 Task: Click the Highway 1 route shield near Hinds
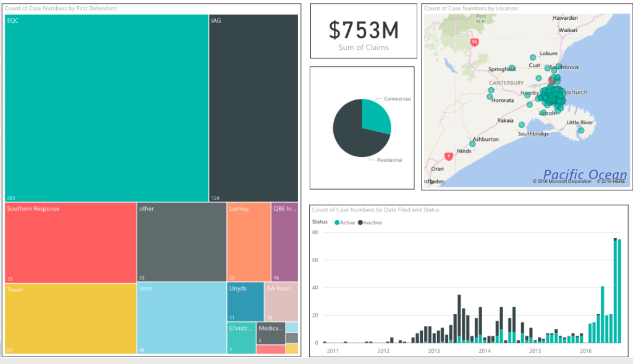(x=449, y=156)
